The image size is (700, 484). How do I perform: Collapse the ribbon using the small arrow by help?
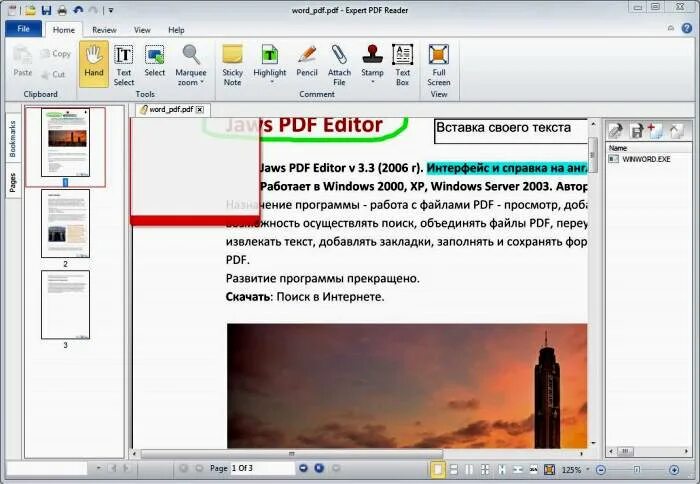671,28
